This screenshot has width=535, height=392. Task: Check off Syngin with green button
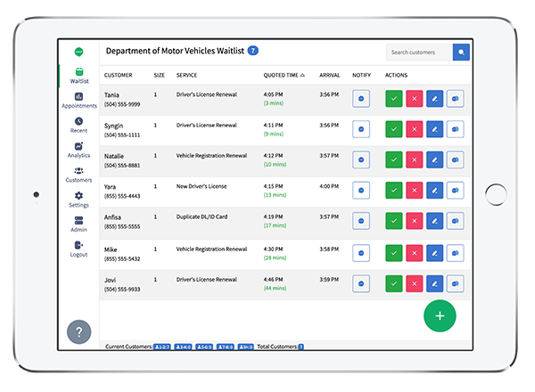coord(394,129)
